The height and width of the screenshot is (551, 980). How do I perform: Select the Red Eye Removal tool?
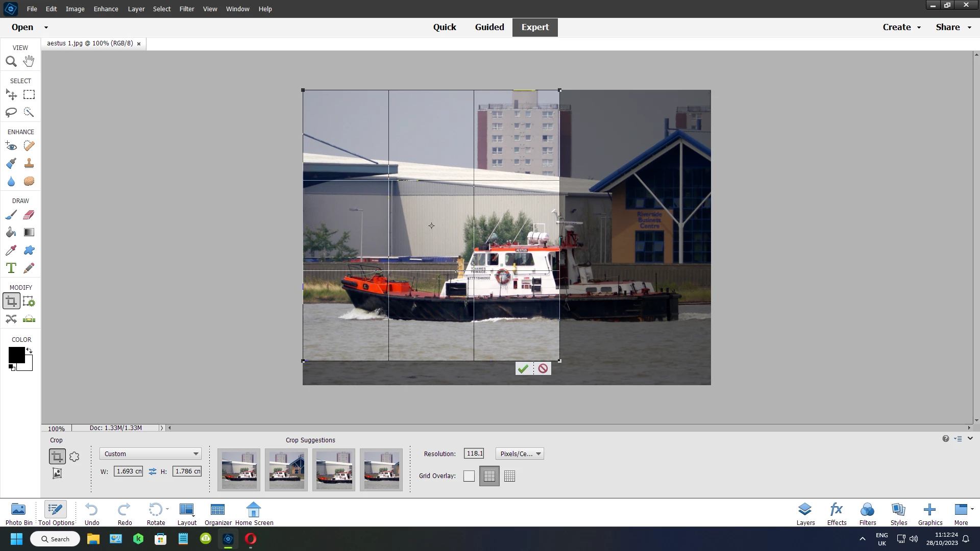tap(11, 146)
